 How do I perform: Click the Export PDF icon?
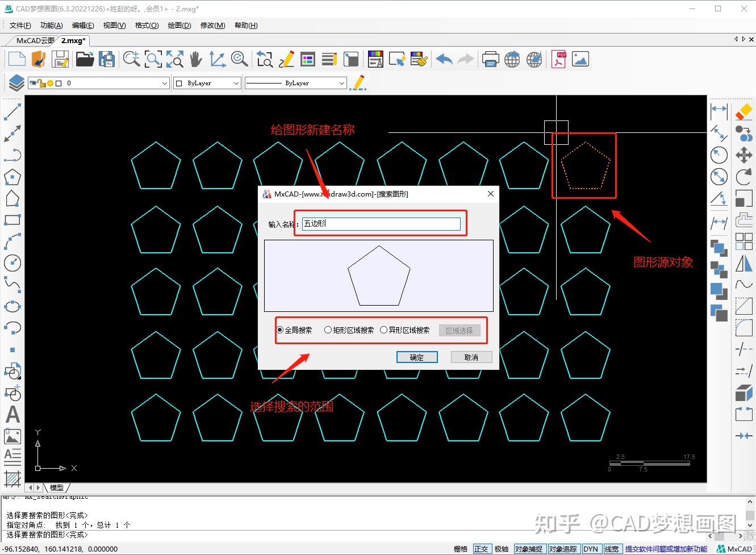point(559,59)
